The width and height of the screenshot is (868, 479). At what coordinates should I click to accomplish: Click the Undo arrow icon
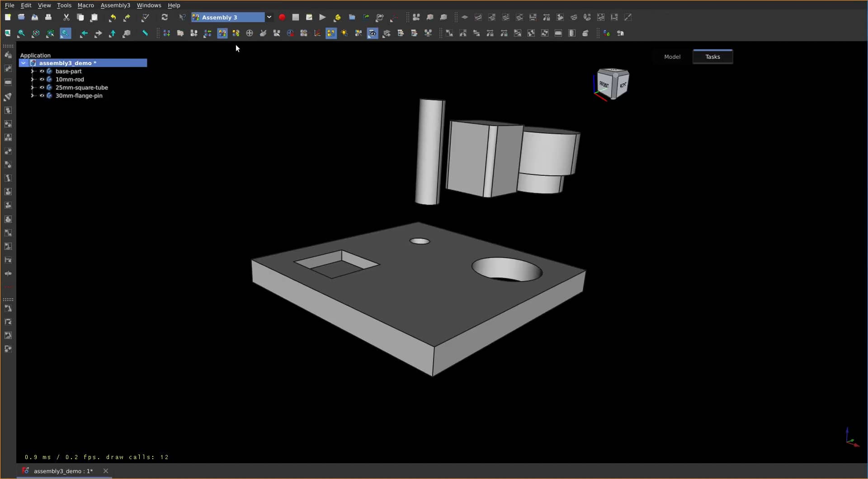tap(113, 17)
